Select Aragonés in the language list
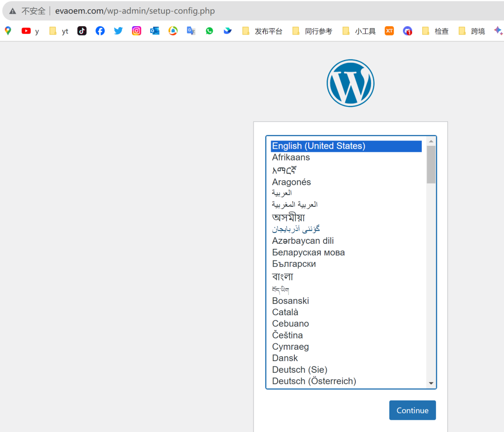 [346, 182]
